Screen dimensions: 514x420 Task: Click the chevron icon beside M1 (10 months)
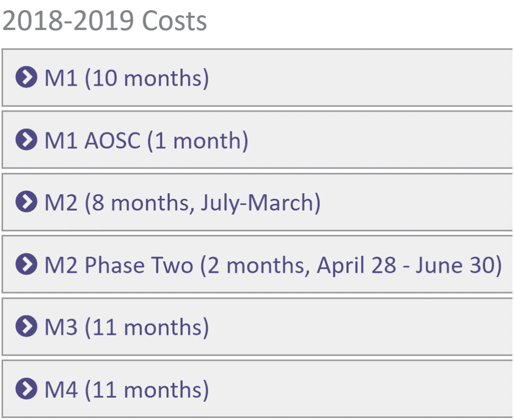[26, 78]
